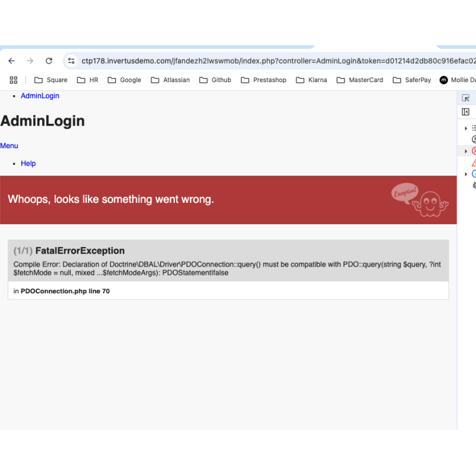
Task: Expand the info group arrow
Action: [x=466, y=174]
